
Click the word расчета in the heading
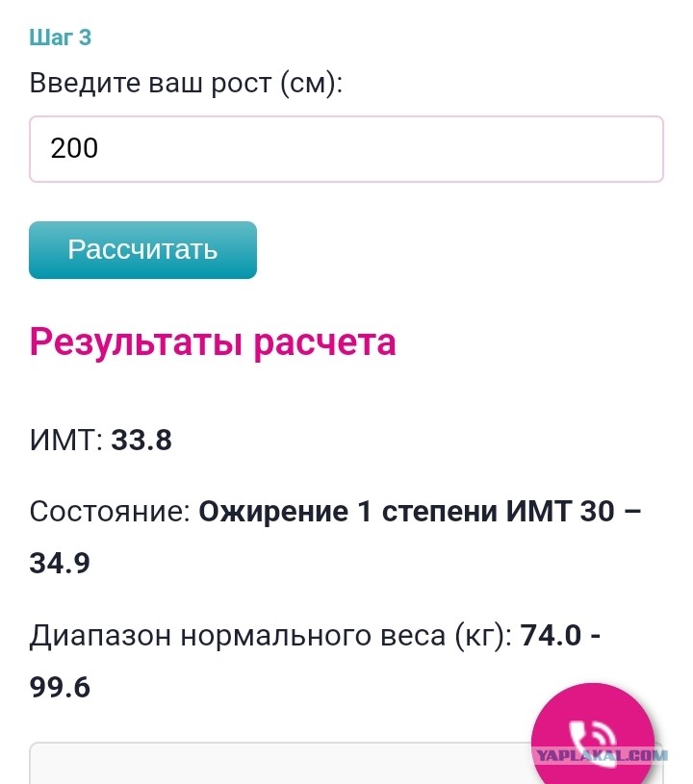(x=324, y=342)
